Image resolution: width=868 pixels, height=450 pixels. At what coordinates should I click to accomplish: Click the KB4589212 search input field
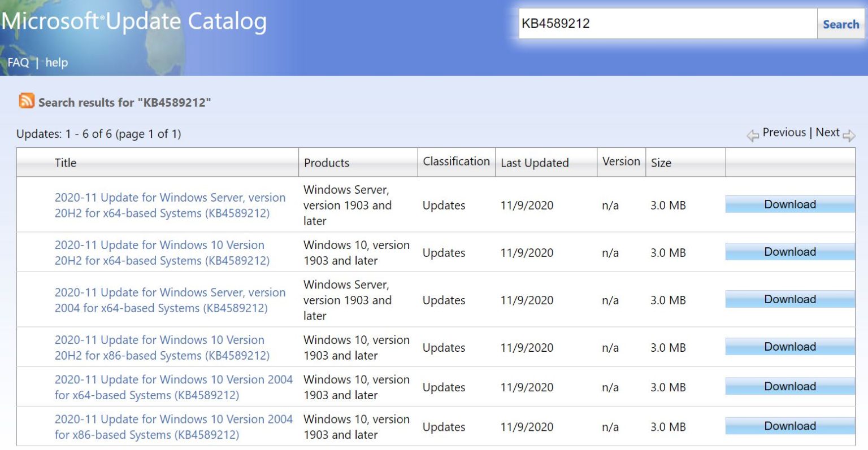point(667,24)
